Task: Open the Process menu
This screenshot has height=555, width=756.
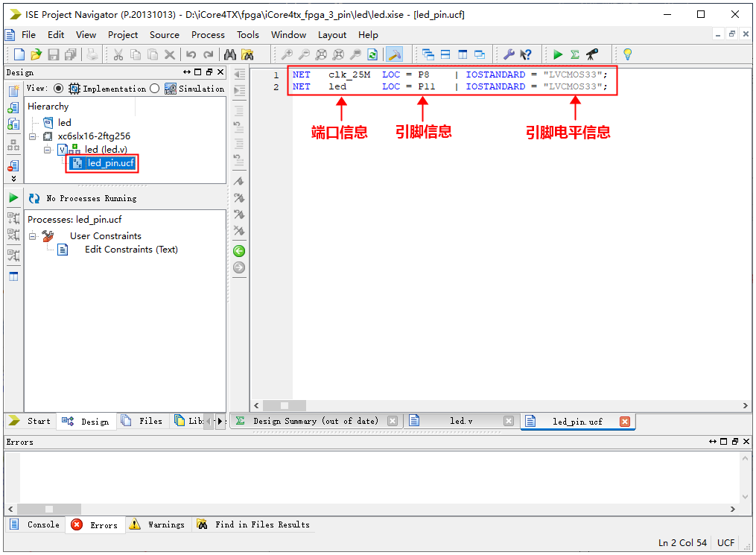Action: pos(208,34)
